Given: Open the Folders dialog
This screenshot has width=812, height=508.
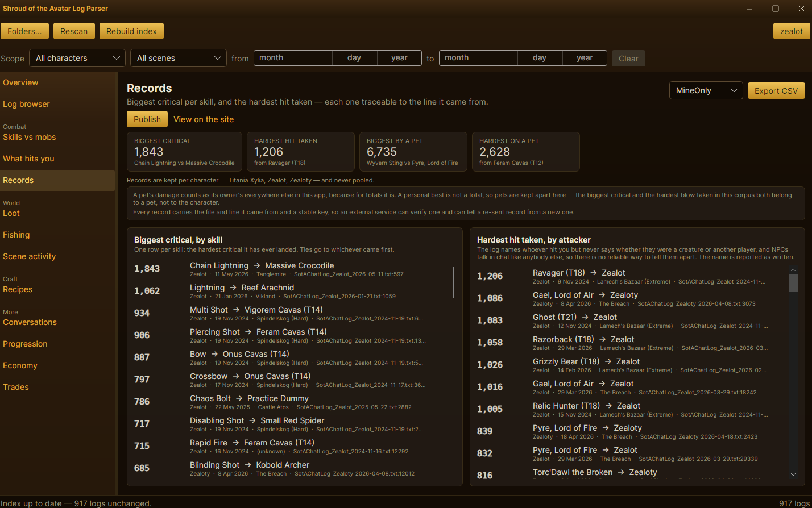Looking at the screenshot, I should (x=24, y=31).
